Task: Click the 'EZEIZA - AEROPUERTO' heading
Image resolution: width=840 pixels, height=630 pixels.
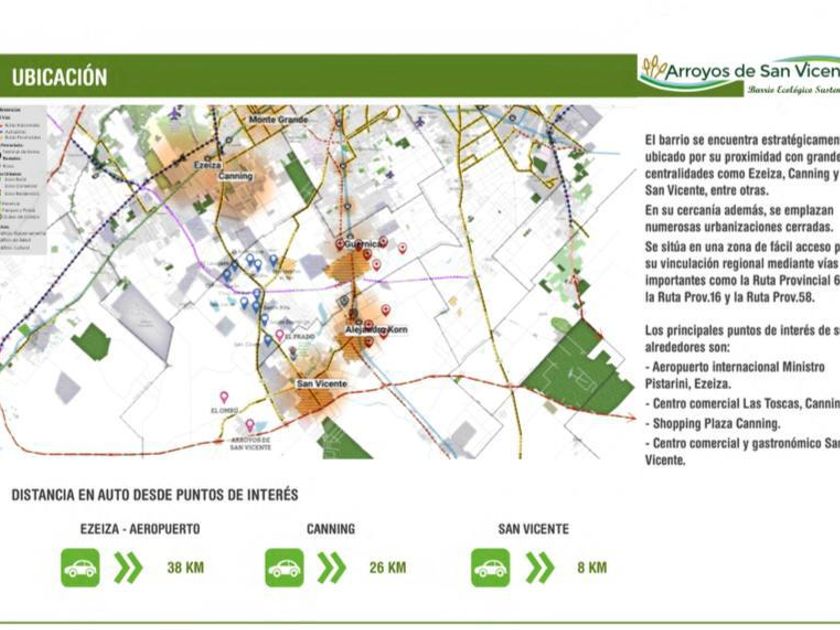Action: click(x=140, y=529)
